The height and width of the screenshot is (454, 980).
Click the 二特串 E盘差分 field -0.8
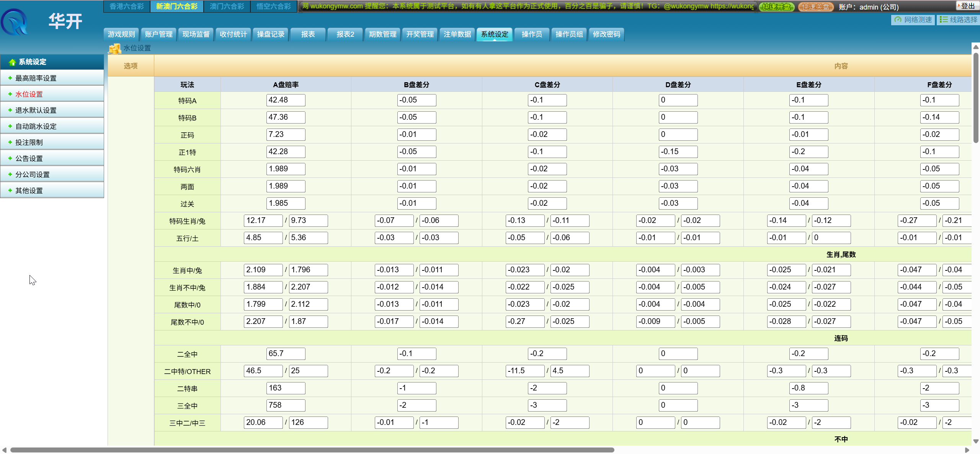tap(809, 388)
